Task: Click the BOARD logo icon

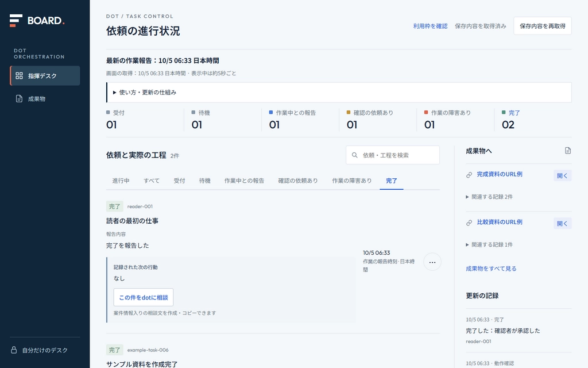Action: click(x=16, y=20)
